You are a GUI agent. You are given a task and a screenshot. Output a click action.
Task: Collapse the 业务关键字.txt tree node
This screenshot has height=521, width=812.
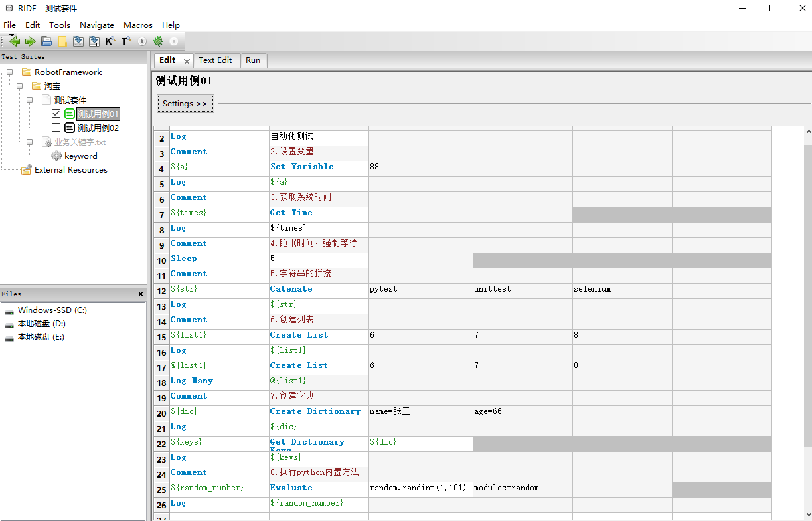(29, 142)
